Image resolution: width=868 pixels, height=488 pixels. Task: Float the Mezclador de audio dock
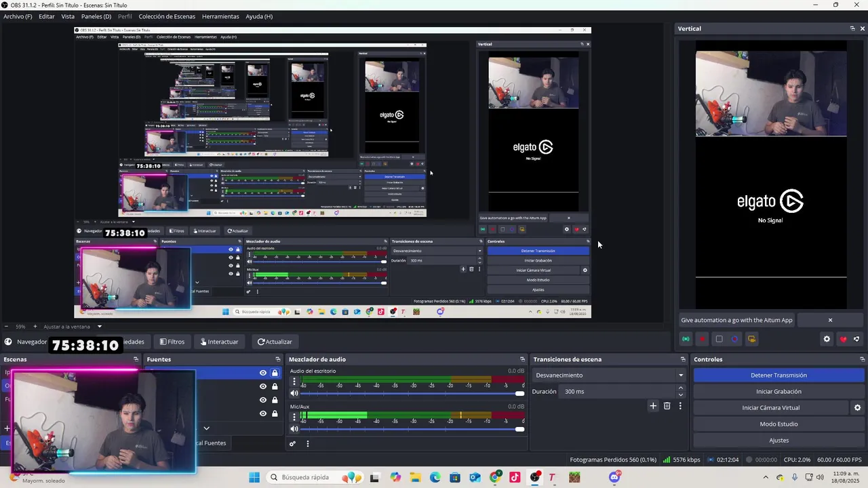pyautogui.click(x=522, y=359)
